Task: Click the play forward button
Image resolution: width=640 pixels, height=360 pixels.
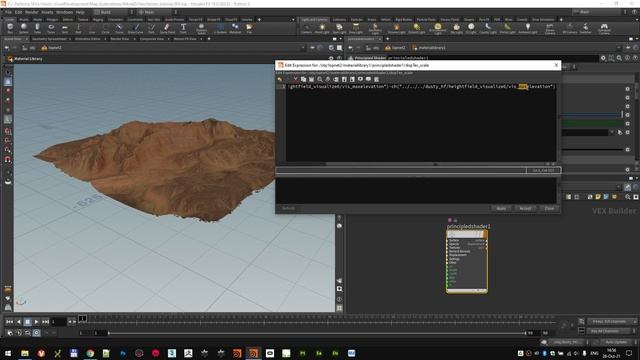Action: coord(36,322)
